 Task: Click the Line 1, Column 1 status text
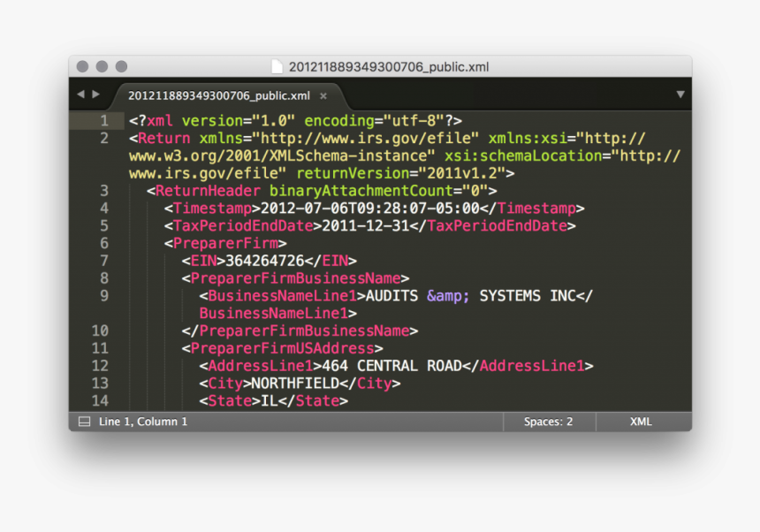coord(143,422)
